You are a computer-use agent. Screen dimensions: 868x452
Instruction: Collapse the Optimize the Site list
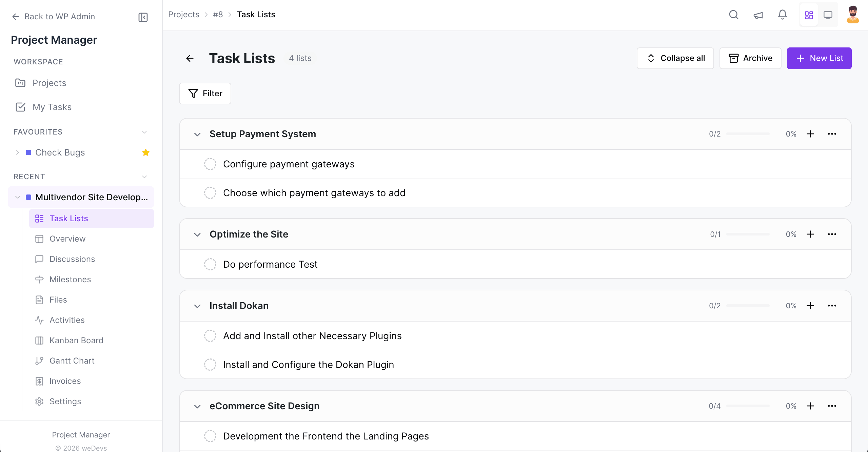197,234
